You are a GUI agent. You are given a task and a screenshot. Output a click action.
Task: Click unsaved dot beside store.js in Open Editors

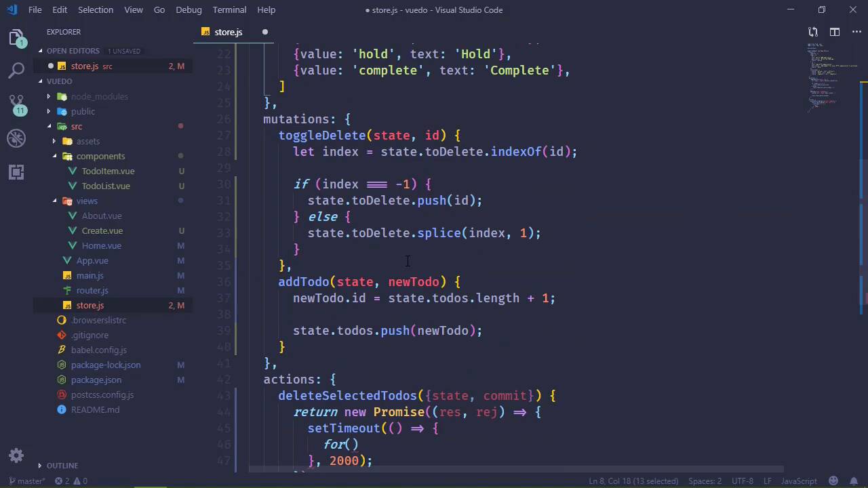click(50, 66)
